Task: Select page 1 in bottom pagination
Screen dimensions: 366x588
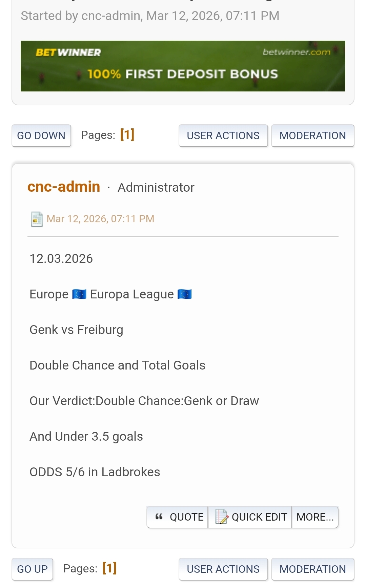Action: pyautogui.click(x=109, y=568)
